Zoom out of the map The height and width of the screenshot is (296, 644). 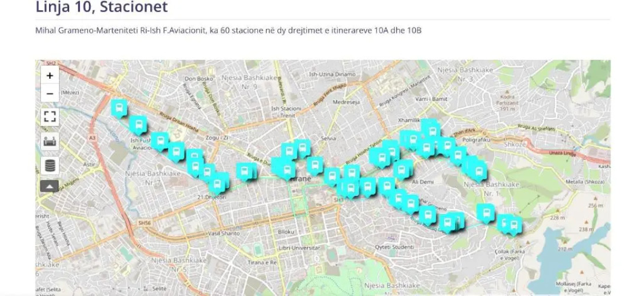pos(50,94)
